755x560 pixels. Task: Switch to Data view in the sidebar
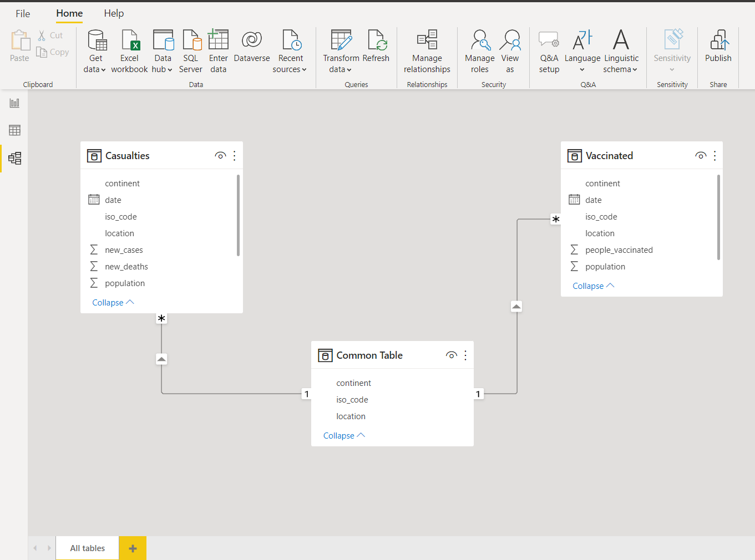point(14,130)
